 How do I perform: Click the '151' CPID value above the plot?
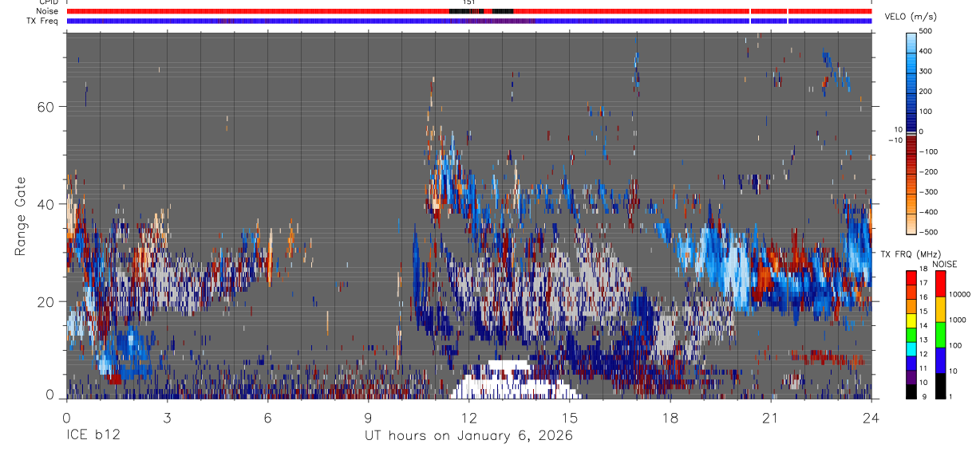pos(468,3)
